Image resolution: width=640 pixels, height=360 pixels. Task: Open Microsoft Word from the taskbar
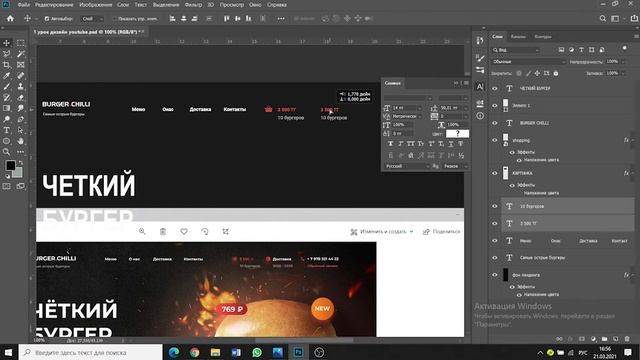(x=236, y=352)
